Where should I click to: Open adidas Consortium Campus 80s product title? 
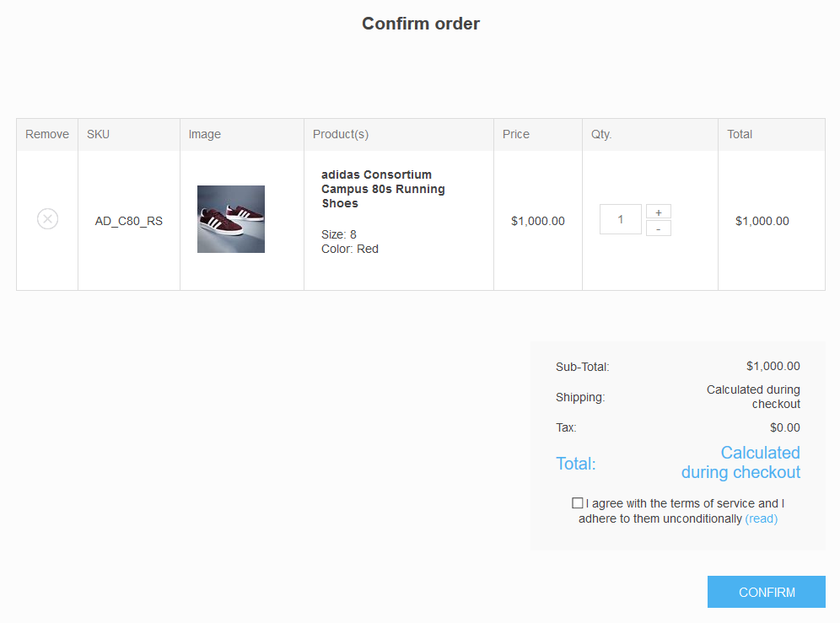coord(382,189)
